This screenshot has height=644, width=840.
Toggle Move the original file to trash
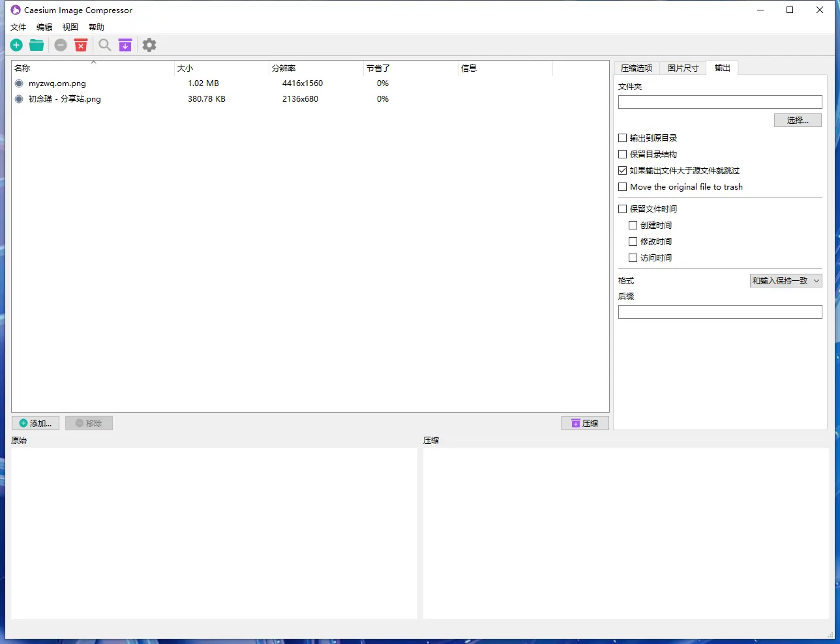coord(623,187)
